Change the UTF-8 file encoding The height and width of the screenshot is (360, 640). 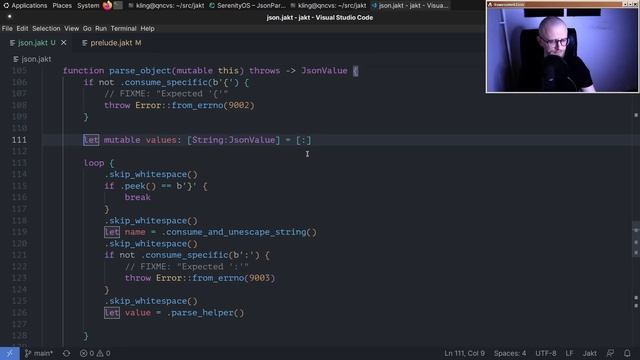click(545, 353)
